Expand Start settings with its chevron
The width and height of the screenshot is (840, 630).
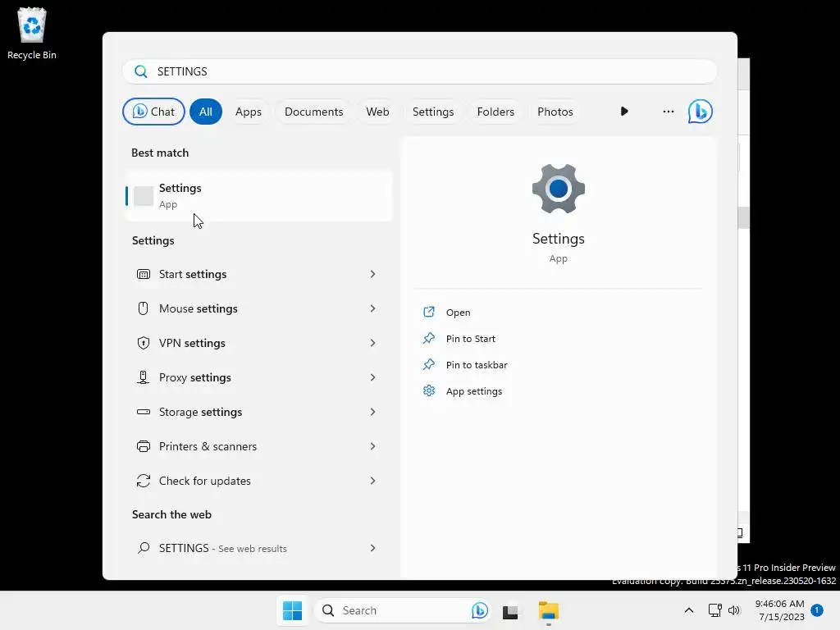[373, 274]
